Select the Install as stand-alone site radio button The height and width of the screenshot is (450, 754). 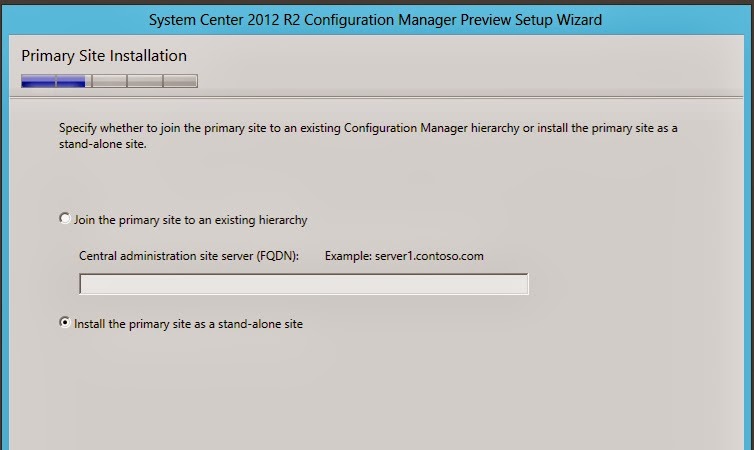pos(66,323)
